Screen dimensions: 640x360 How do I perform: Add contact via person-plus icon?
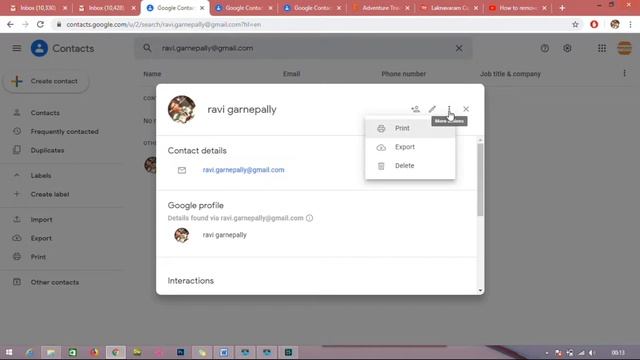click(x=416, y=109)
